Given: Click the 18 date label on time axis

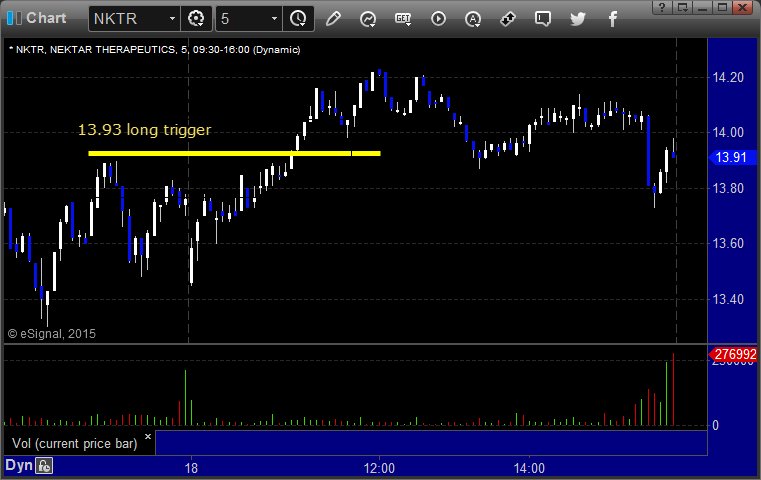Looking at the screenshot, I should point(191,468).
